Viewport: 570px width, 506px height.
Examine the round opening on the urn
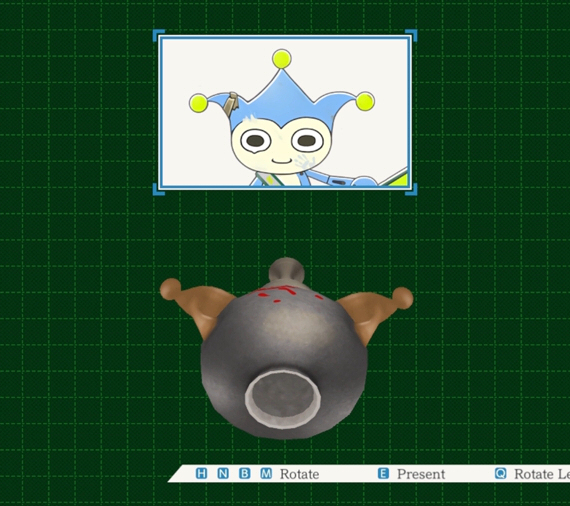pos(282,399)
